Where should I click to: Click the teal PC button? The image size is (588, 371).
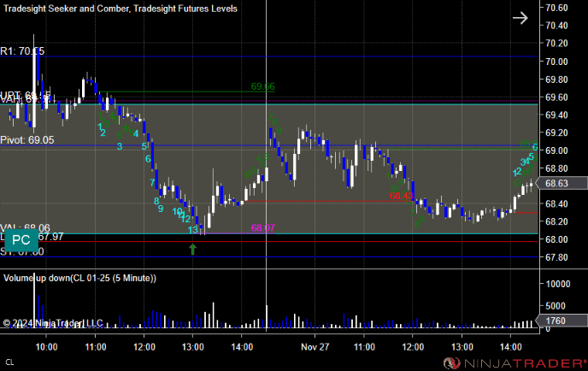click(x=21, y=240)
